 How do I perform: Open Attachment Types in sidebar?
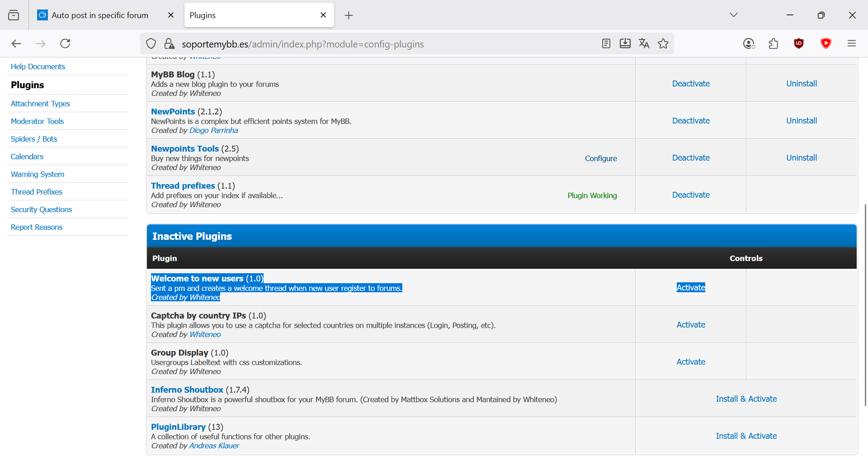point(40,104)
